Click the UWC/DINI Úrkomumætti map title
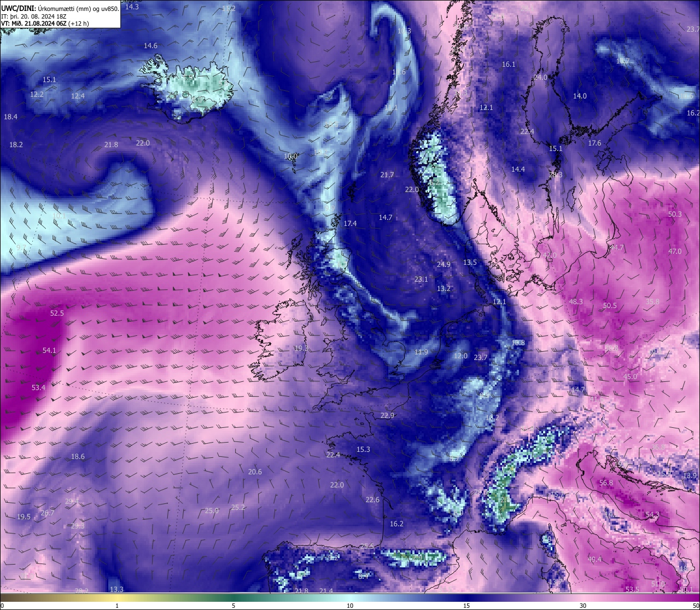The width and height of the screenshot is (700, 610). tap(60, 8)
